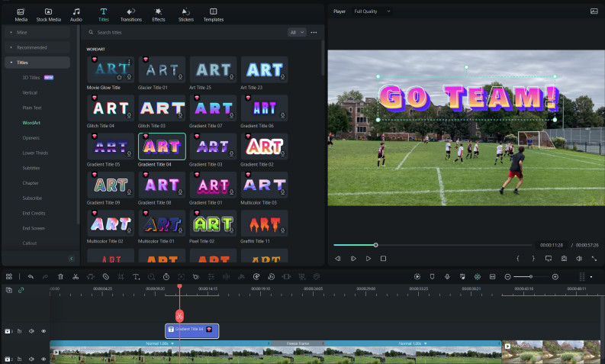Delete the selected clip with trash icon
Image resolution: width=605 pixels, height=364 pixels.
[60, 276]
